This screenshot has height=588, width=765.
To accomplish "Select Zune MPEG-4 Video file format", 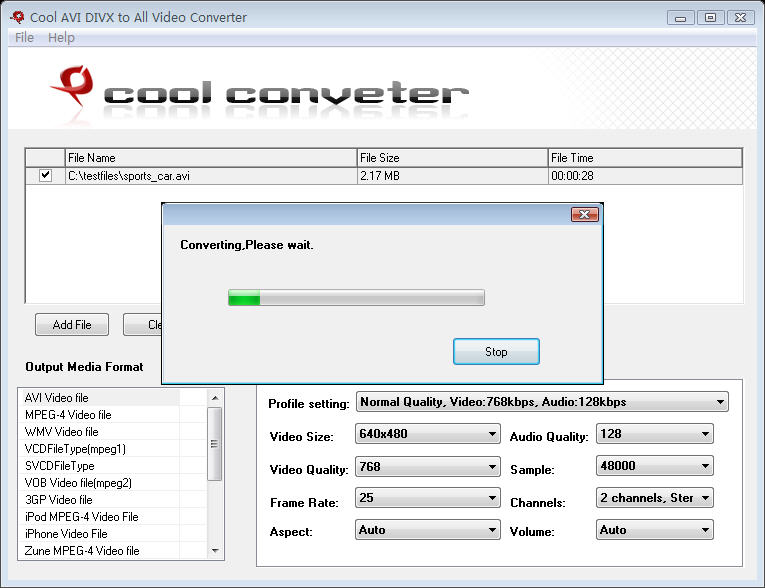I will [x=101, y=551].
